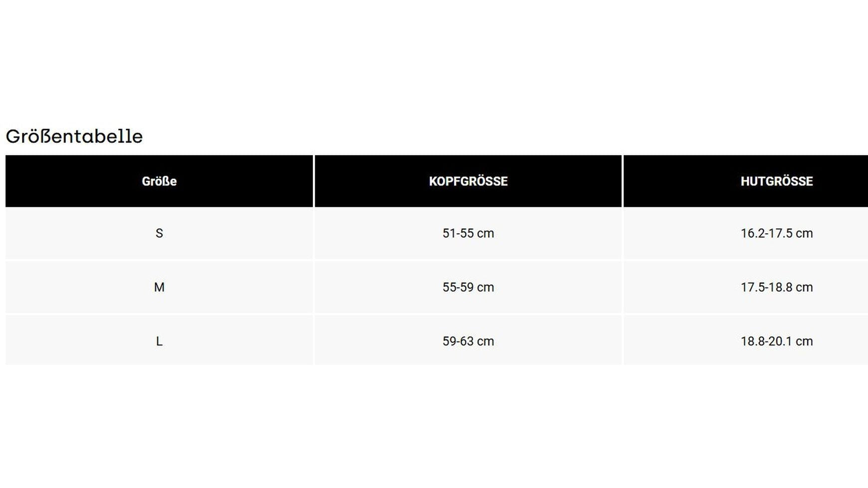
Task: Select the 55-59 cm head size cell
Action: 468,288
